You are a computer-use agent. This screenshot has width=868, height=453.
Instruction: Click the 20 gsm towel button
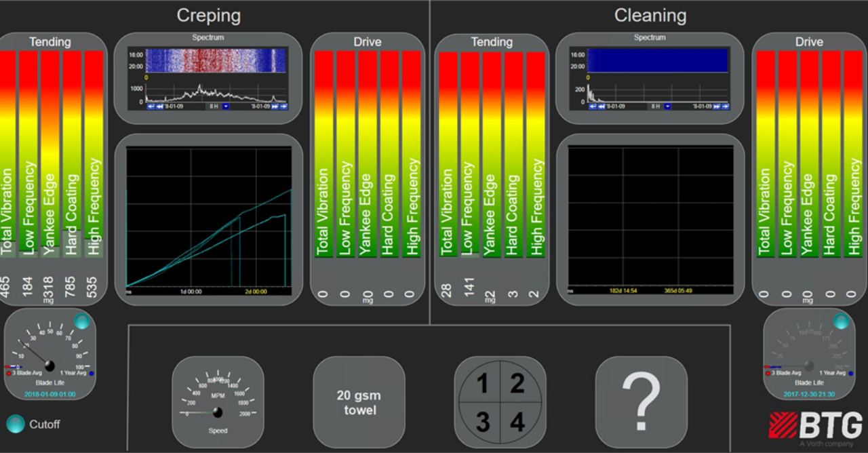click(359, 402)
